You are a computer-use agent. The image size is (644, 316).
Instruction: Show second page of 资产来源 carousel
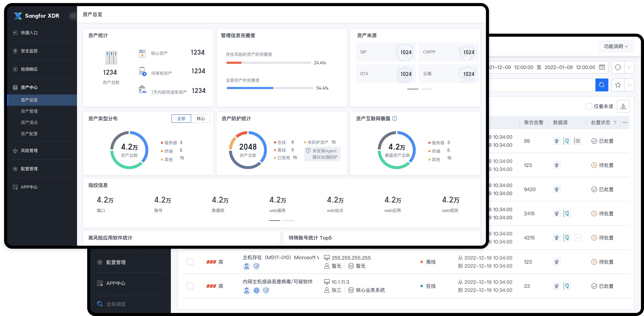coord(427,89)
